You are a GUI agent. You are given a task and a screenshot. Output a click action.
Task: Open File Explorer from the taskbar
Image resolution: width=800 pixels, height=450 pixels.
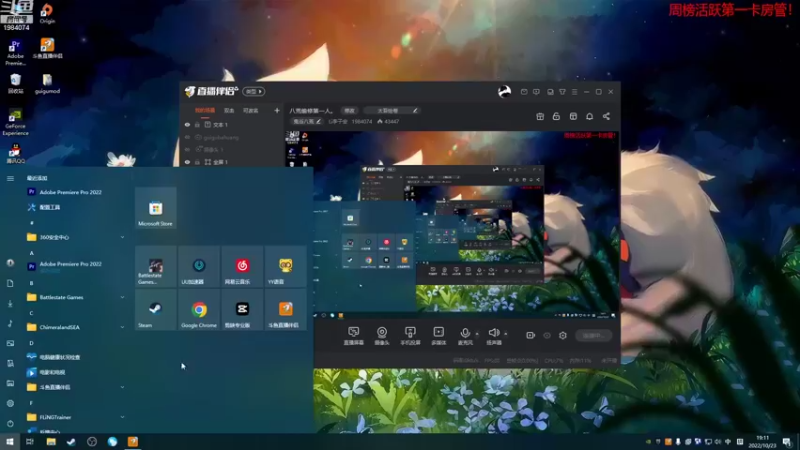tap(51, 441)
